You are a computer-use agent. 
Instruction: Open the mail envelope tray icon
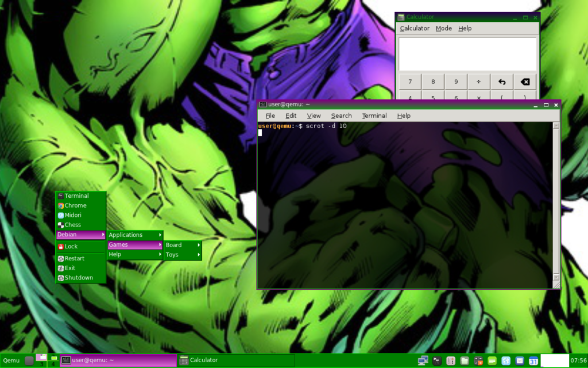[520, 361]
